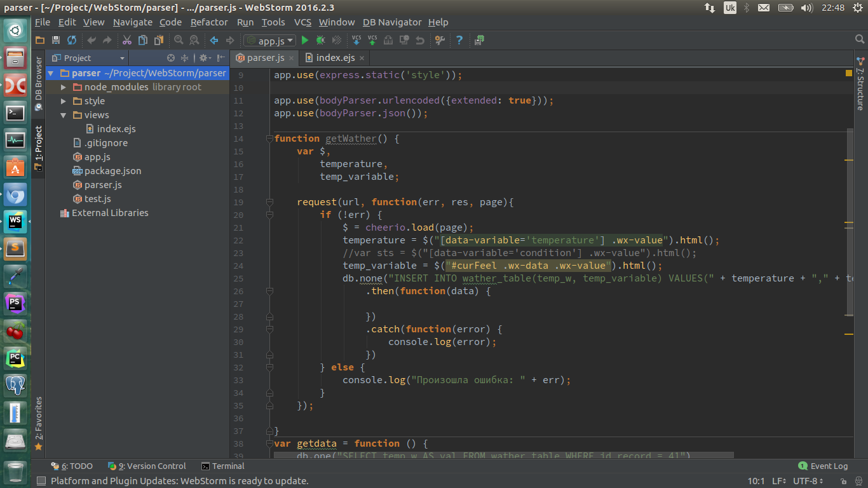Revert changes toolbar icon

tap(420, 40)
